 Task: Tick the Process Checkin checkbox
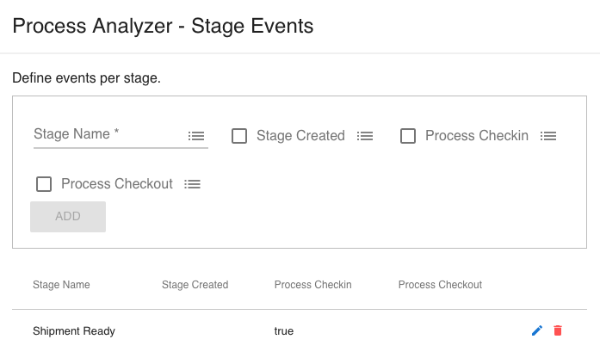coord(408,136)
